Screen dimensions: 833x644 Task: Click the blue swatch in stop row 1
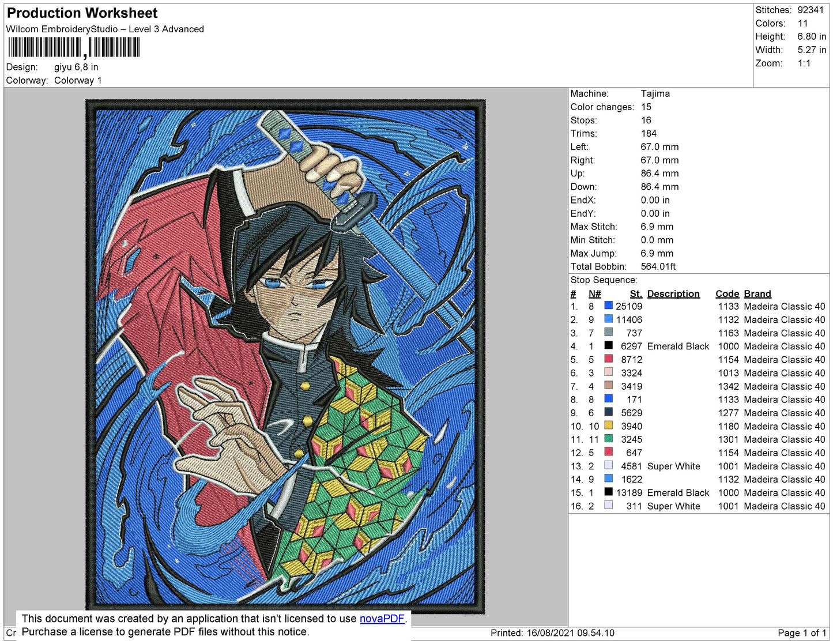pyautogui.click(x=608, y=306)
